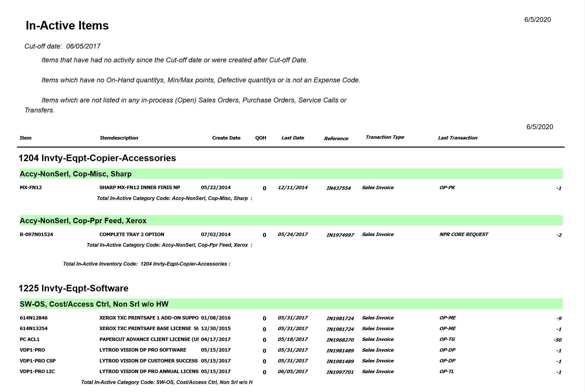Click the Itemdescription column header
The image size is (585, 392).
tap(119, 138)
